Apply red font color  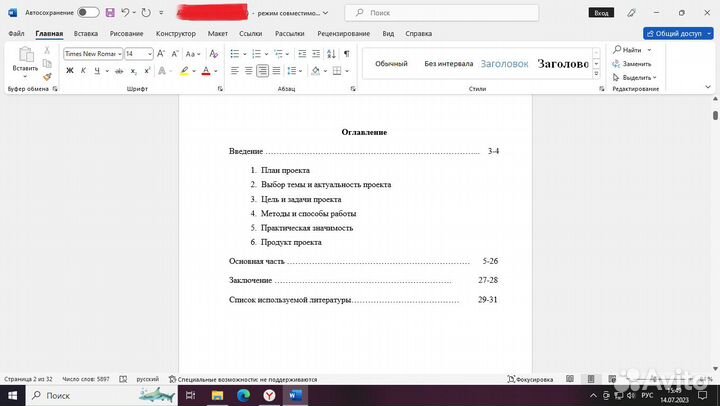(206, 71)
